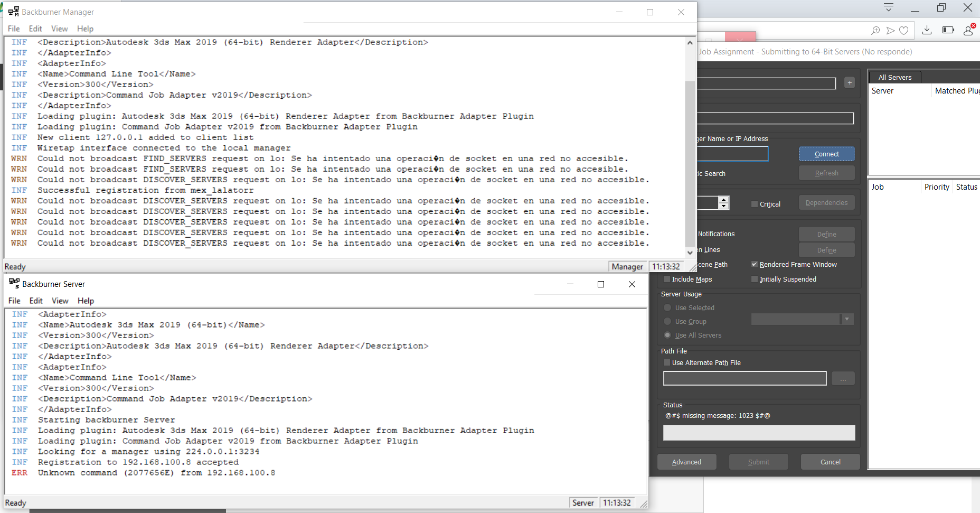Click the Cancel button in Job Assignment
The image size is (980, 513).
pos(830,462)
